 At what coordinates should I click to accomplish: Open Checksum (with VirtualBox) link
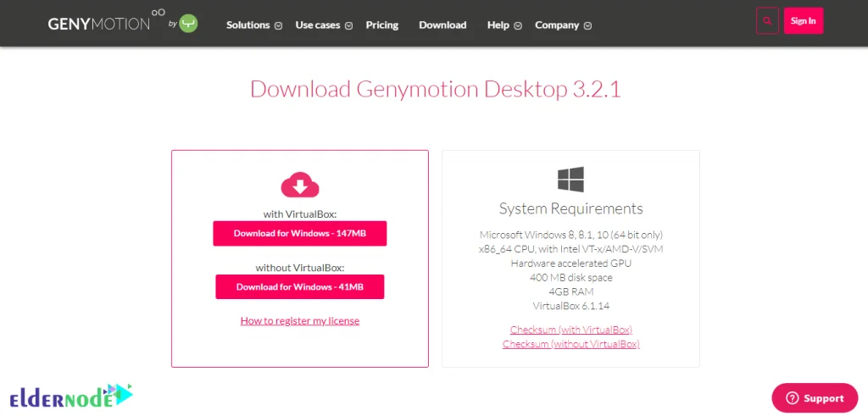point(570,329)
